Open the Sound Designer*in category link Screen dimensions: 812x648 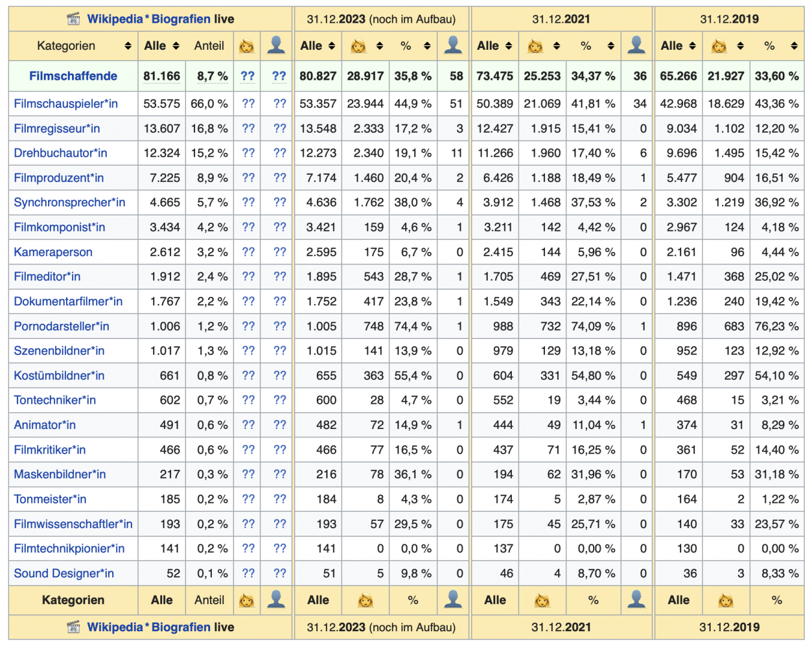pyautogui.click(x=64, y=574)
